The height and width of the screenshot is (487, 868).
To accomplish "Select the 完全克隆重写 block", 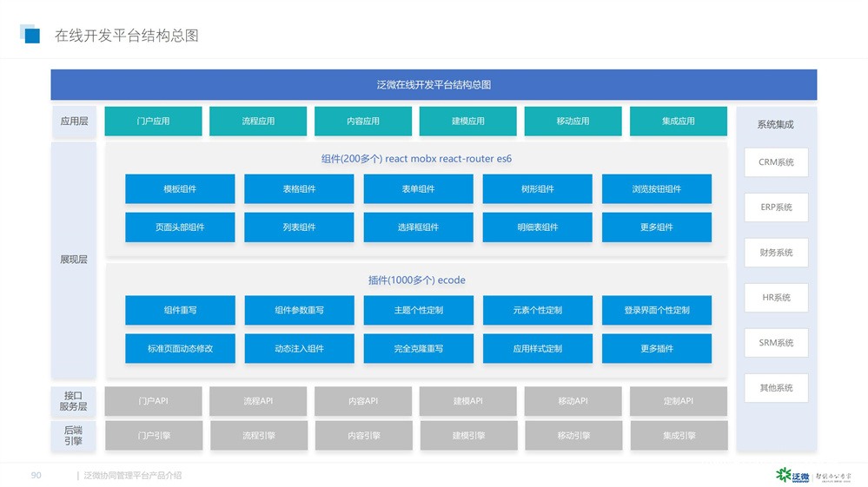I will pyautogui.click(x=419, y=348).
